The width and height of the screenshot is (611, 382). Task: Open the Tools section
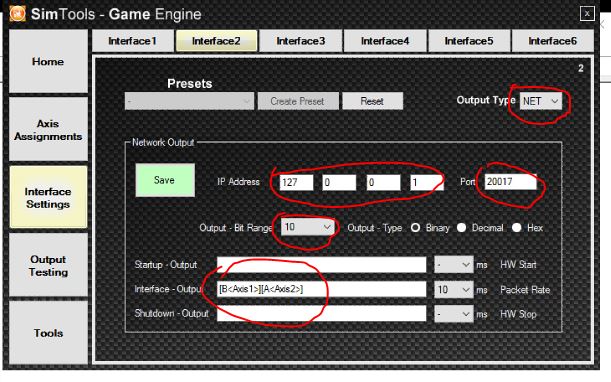coord(48,333)
